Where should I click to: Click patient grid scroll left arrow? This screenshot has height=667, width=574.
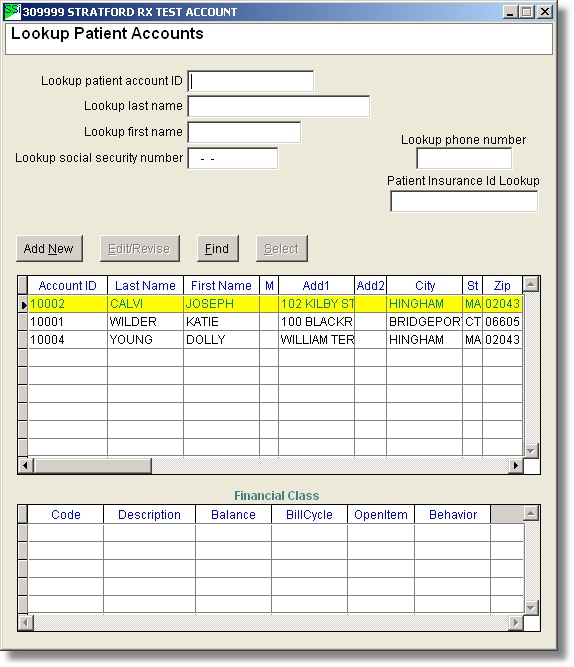[26, 465]
